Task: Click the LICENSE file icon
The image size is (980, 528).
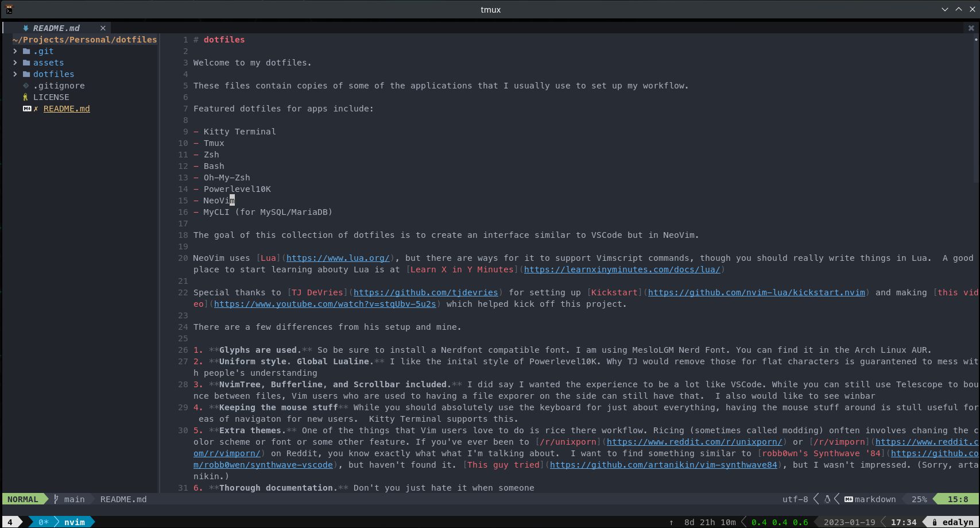Action: (25, 97)
